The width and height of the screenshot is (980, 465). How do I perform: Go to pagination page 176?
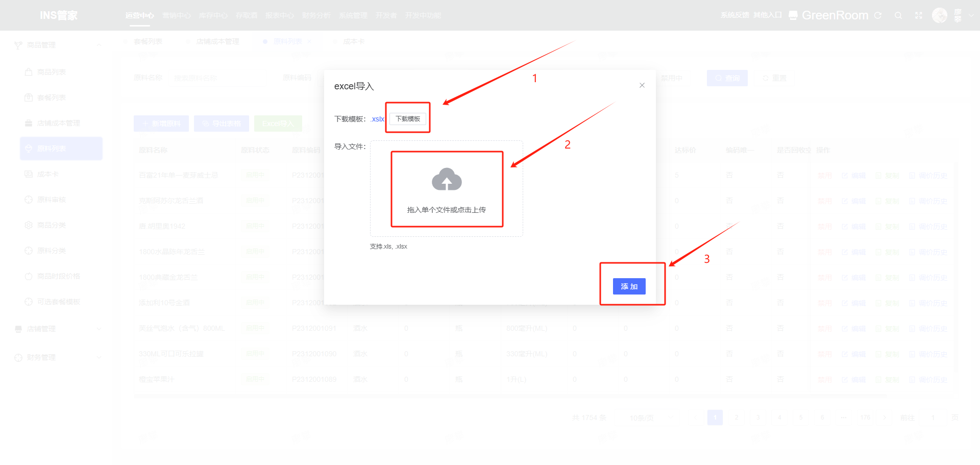865,418
